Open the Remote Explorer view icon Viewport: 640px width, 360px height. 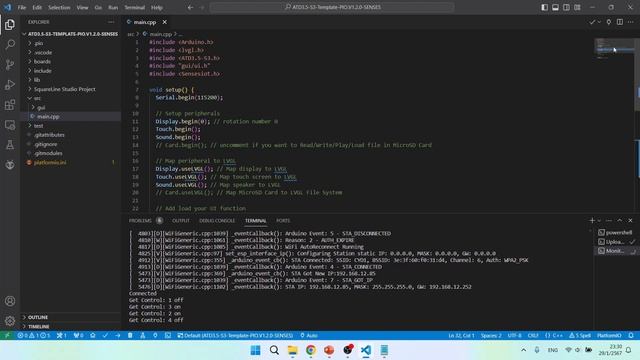[10, 125]
